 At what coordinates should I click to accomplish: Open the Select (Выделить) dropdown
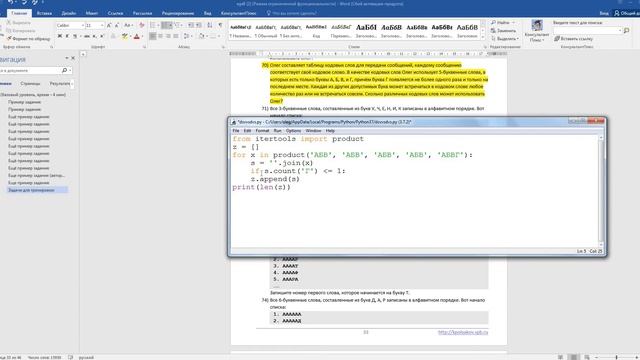(x=504, y=39)
